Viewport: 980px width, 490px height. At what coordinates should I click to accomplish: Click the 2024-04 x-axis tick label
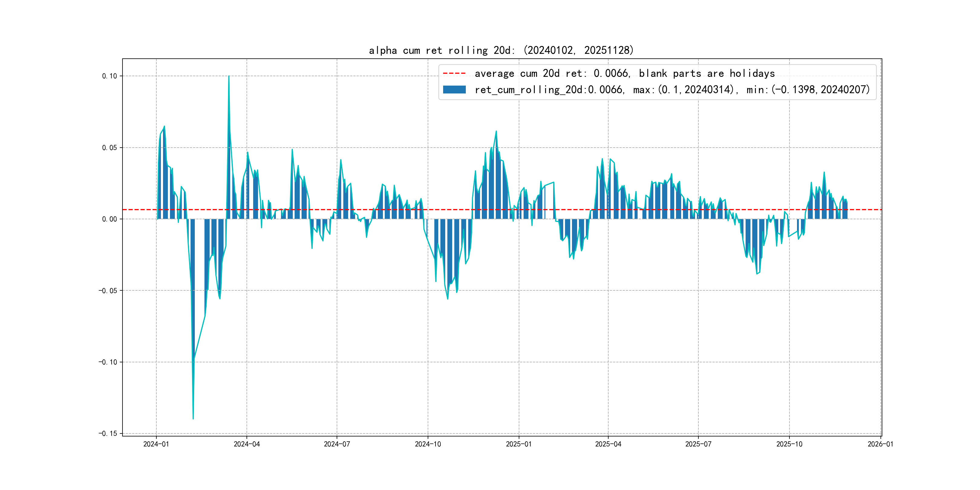(x=247, y=444)
